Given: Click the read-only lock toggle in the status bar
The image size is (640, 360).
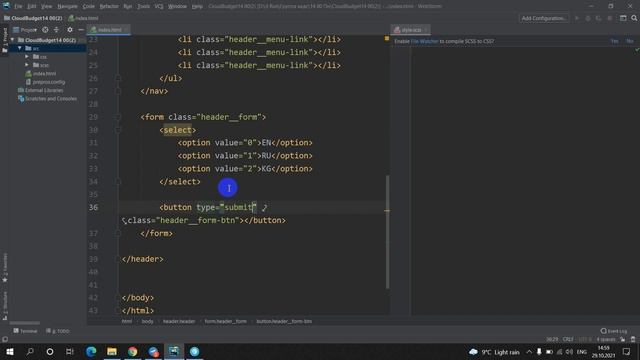Looking at the screenshot, I should coord(623,339).
